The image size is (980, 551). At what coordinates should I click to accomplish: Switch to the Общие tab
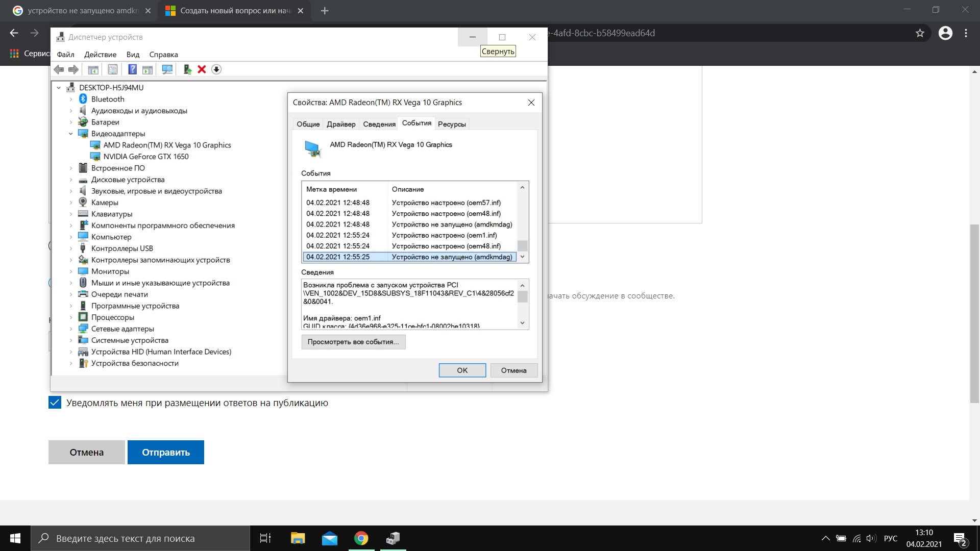[x=308, y=124]
